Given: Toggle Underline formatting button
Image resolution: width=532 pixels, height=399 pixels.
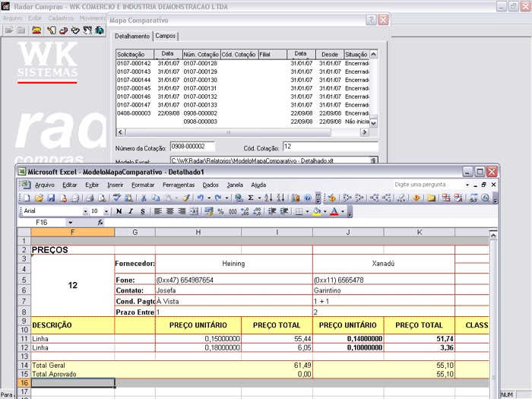Looking at the screenshot, I should [142, 211].
